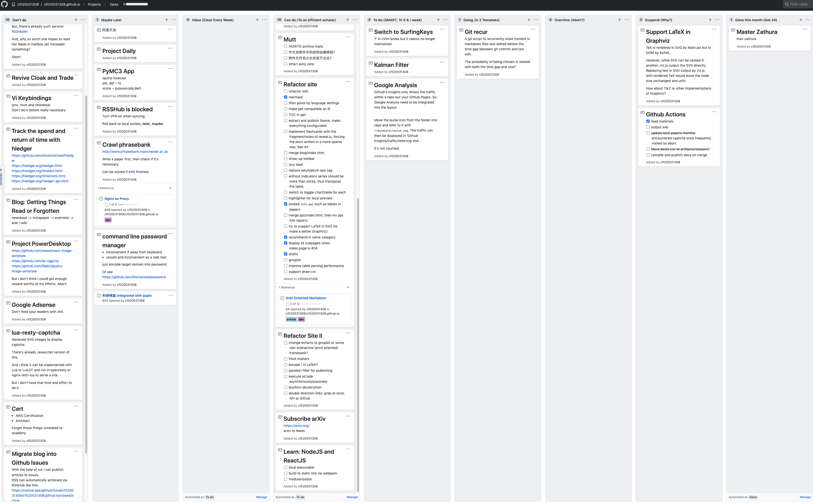The width and height of the screenshot is (813, 504).
Task: Uncheck the drafts task
Action: tap(285, 254)
